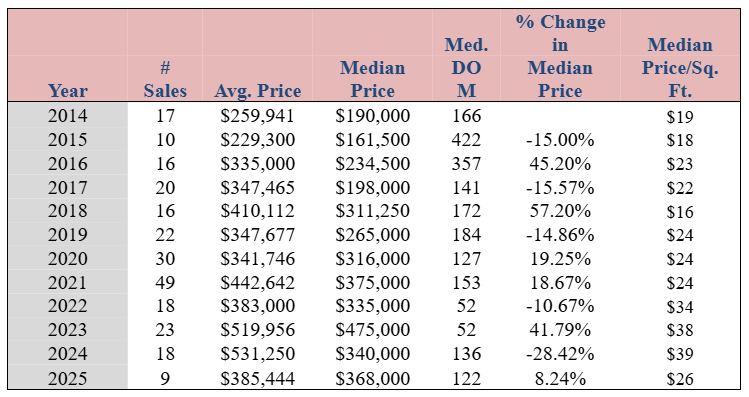Select the 2018 year cell
749x397 pixels.
point(68,211)
